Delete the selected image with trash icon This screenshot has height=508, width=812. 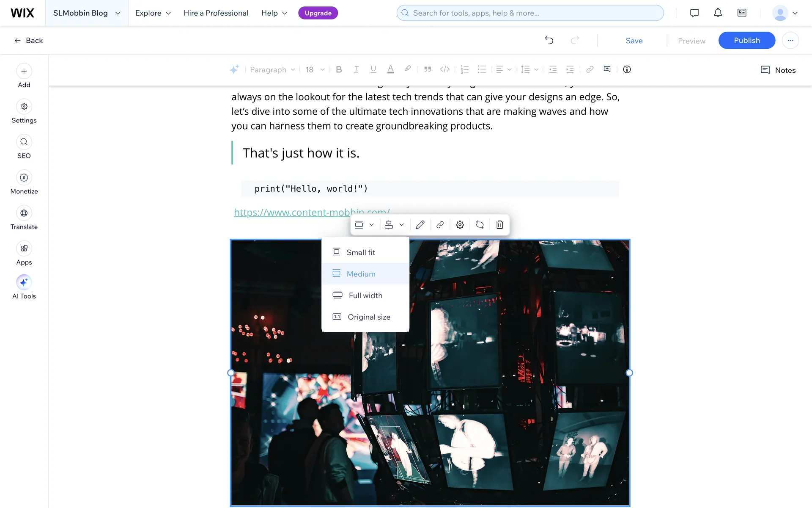499,225
